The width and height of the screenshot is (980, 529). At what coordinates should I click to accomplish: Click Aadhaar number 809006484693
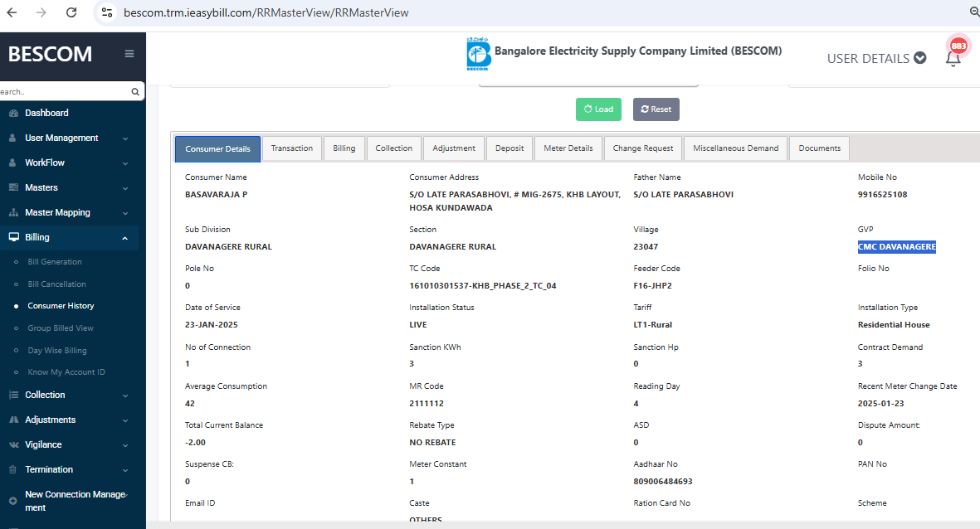(662, 482)
